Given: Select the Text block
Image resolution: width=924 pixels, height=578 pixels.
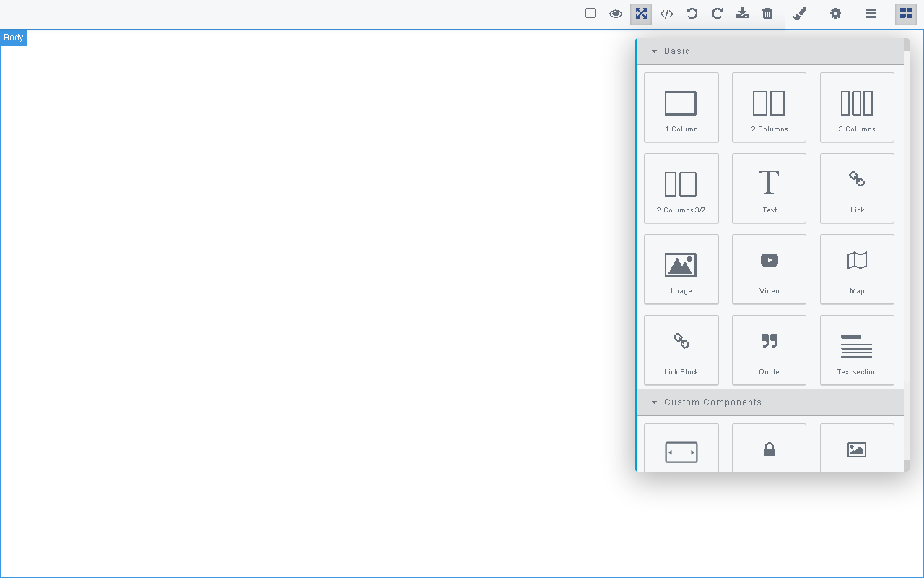Looking at the screenshot, I should pos(769,188).
